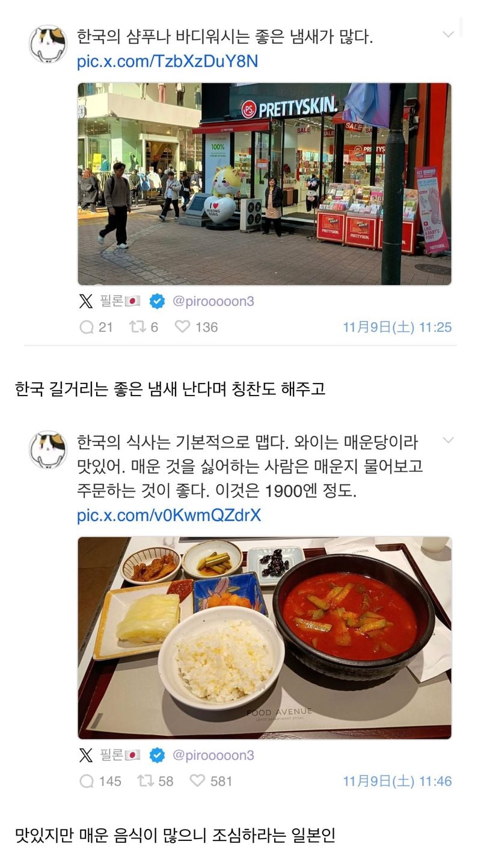Like the post with 581 likes
Viewport: 481px width, 868px height.
tap(197, 781)
